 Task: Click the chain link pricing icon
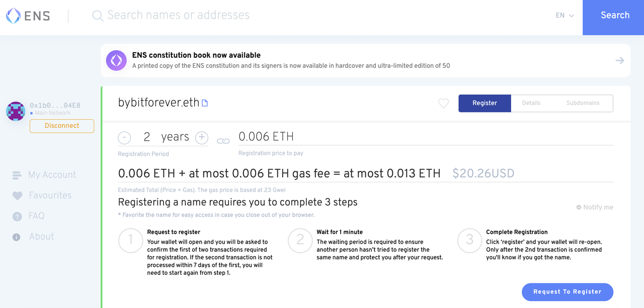[x=223, y=141]
